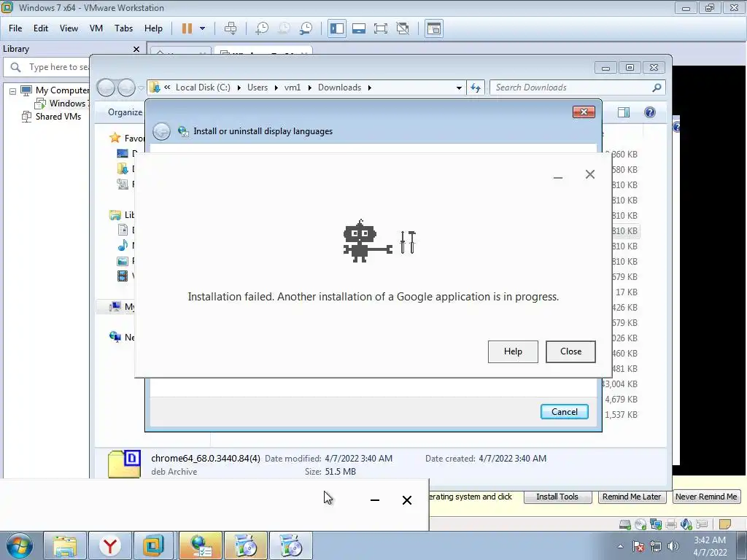Enter full screen mode via toolbar icon

(381, 28)
